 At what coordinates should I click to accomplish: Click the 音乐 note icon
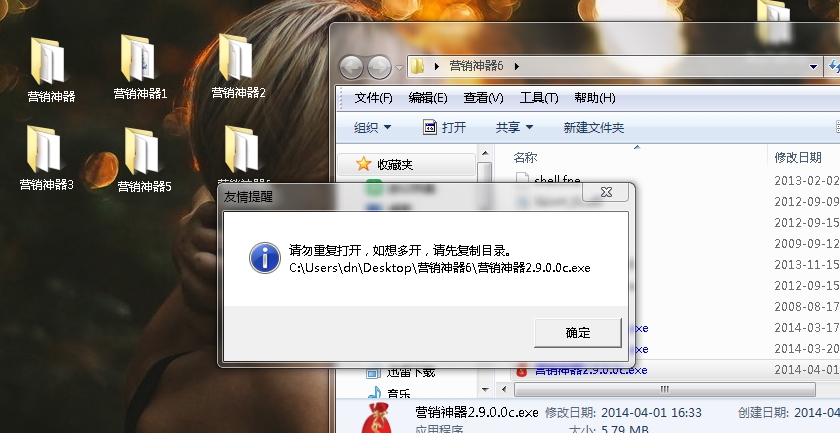pos(375,393)
